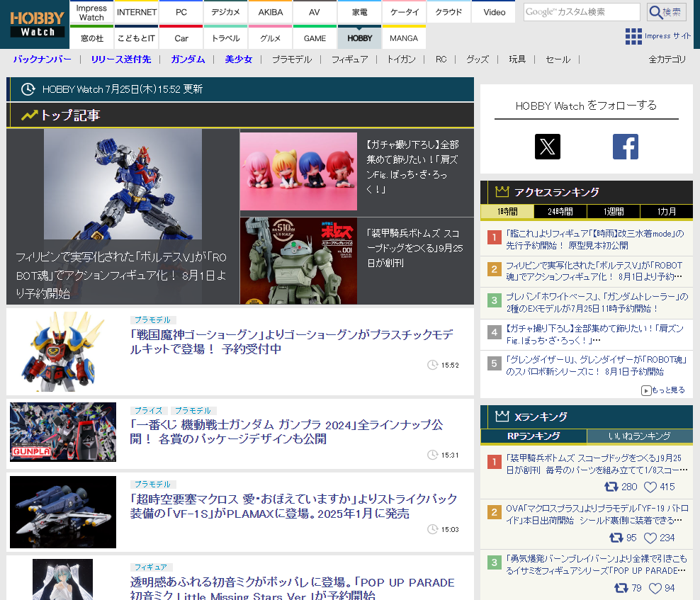Open the トイガン category link
Viewport: 700px width, 600px height.
click(401, 60)
